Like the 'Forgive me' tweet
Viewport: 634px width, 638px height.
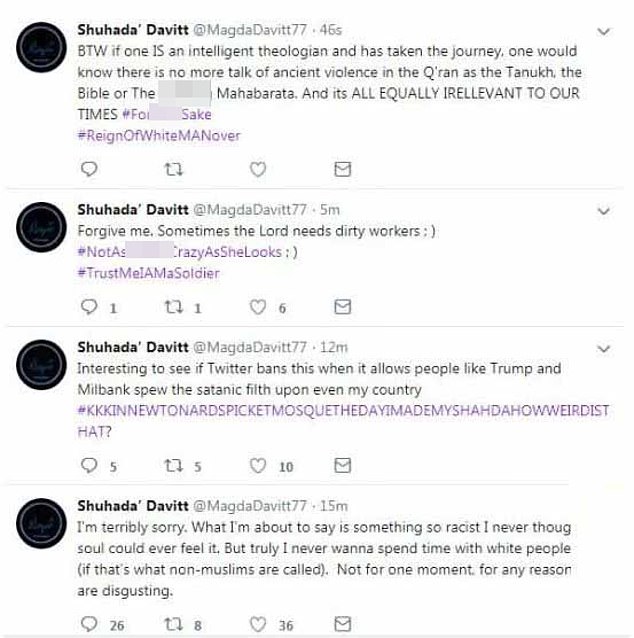click(x=259, y=307)
